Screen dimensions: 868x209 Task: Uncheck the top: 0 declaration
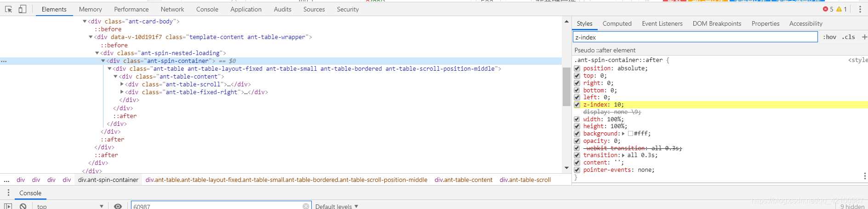click(577, 76)
